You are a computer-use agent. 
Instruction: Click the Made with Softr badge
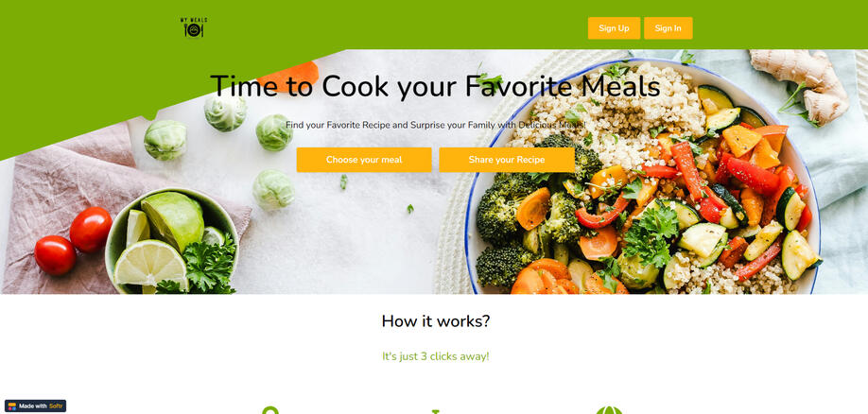(35, 405)
